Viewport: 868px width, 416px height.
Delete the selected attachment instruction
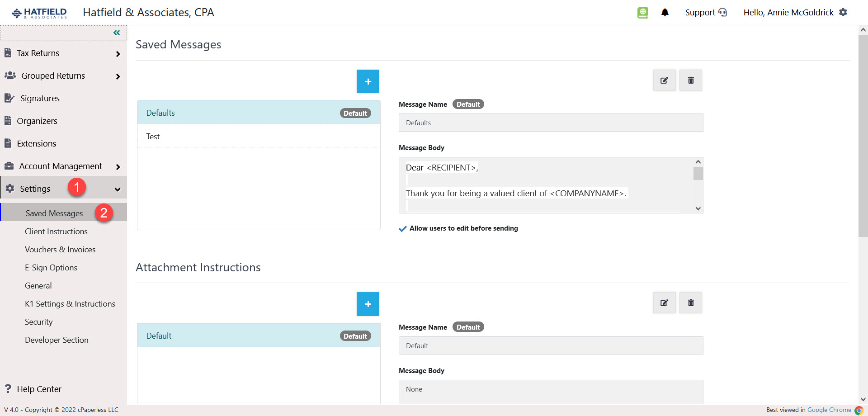pyautogui.click(x=690, y=303)
